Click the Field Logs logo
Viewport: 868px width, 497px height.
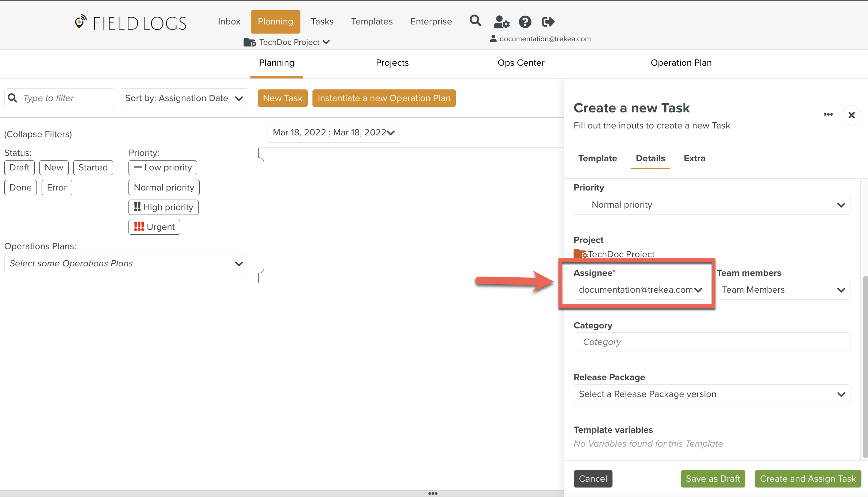[x=131, y=23]
